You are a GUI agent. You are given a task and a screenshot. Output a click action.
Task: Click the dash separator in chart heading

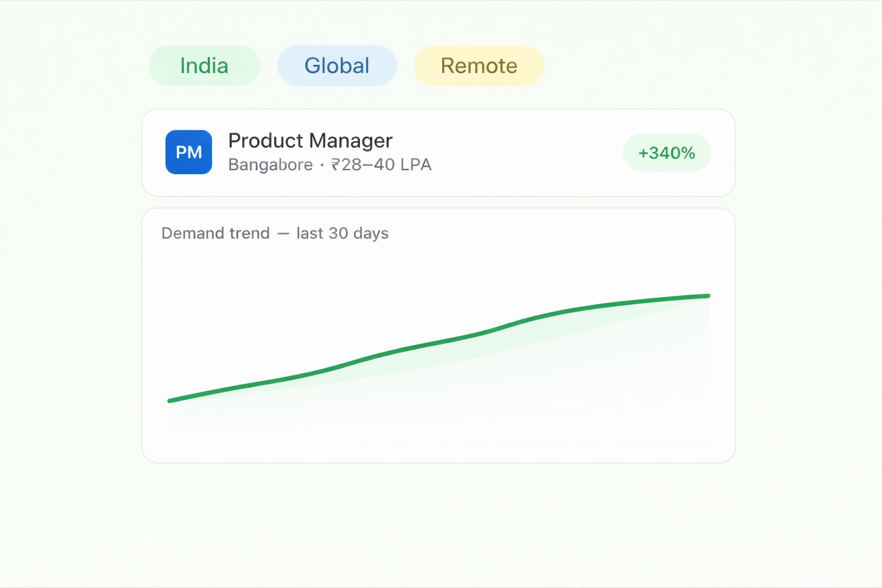283,233
